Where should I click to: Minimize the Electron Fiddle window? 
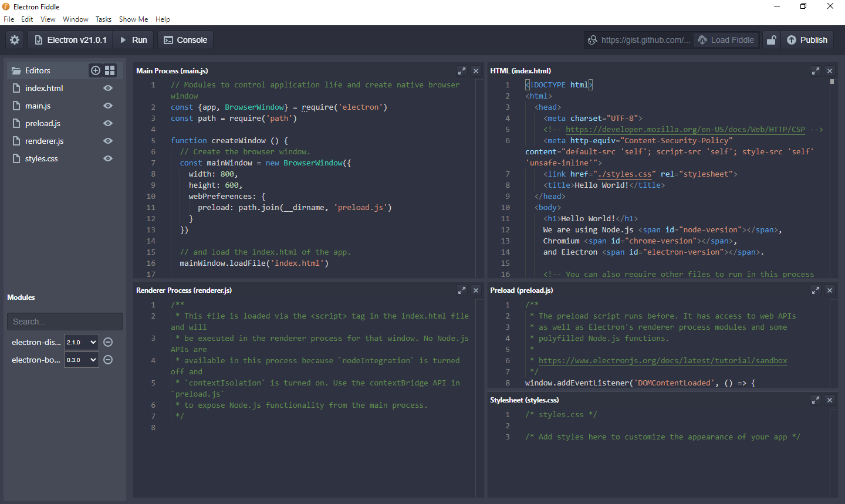coord(777,6)
